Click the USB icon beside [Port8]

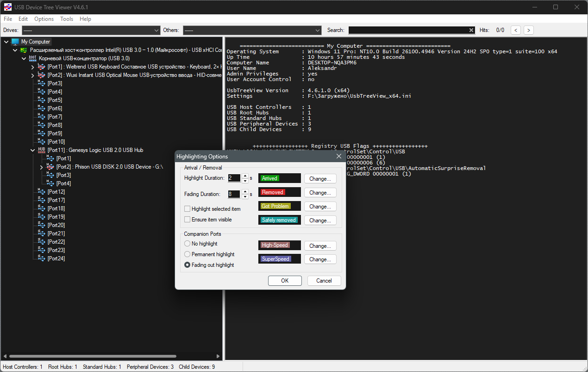pyautogui.click(x=41, y=125)
